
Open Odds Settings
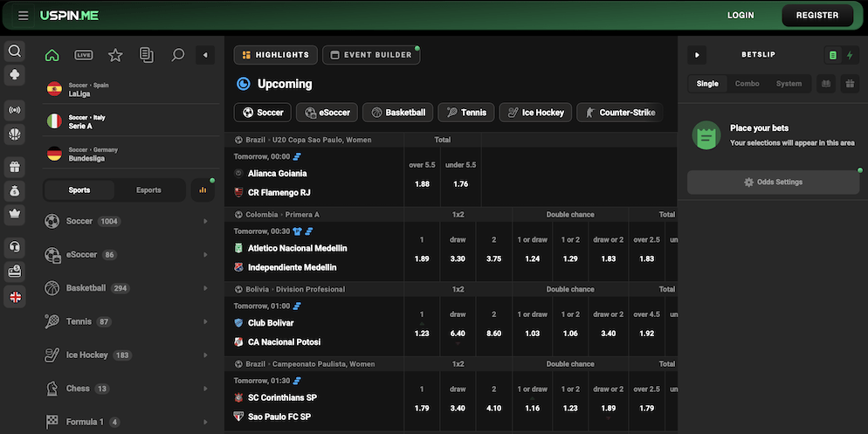pos(774,183)
